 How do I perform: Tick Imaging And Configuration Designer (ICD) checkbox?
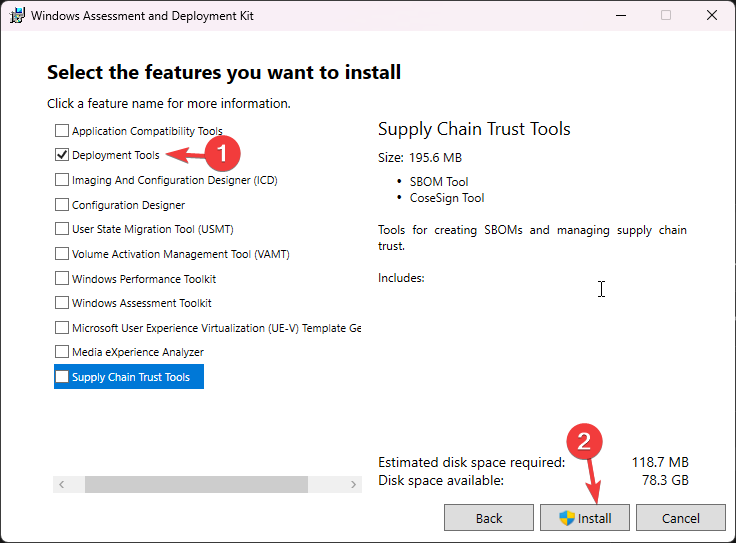(x=62, y=180)
